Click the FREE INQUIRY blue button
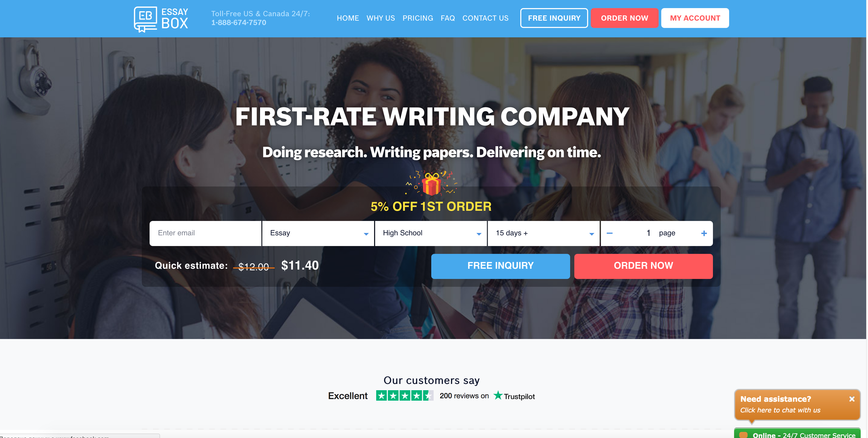 point(500,265)
